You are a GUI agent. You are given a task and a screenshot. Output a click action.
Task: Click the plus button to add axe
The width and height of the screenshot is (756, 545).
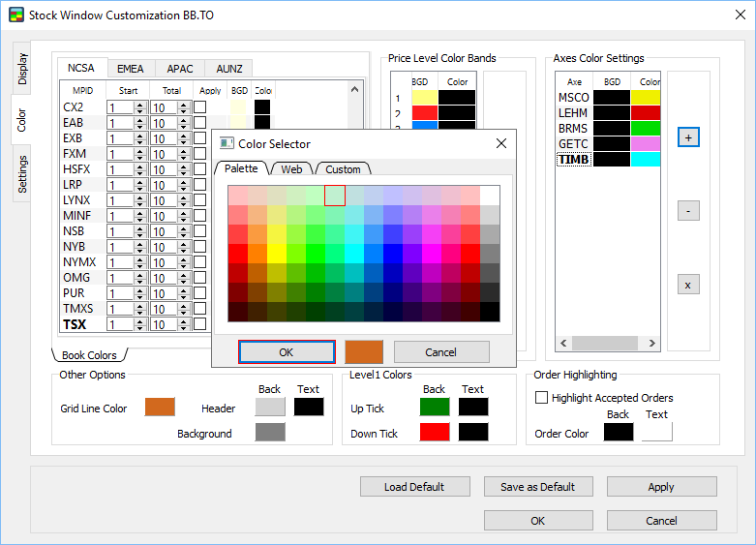point(687,137)
